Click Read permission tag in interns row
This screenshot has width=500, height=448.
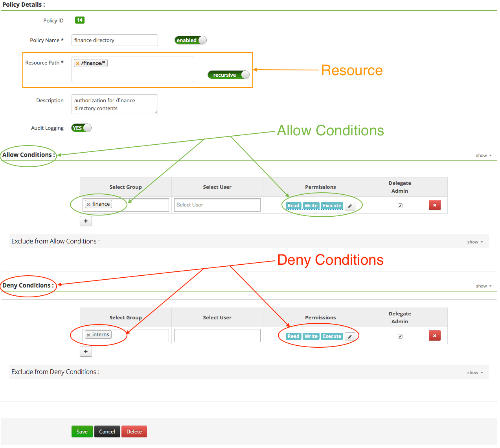(293, 336)
